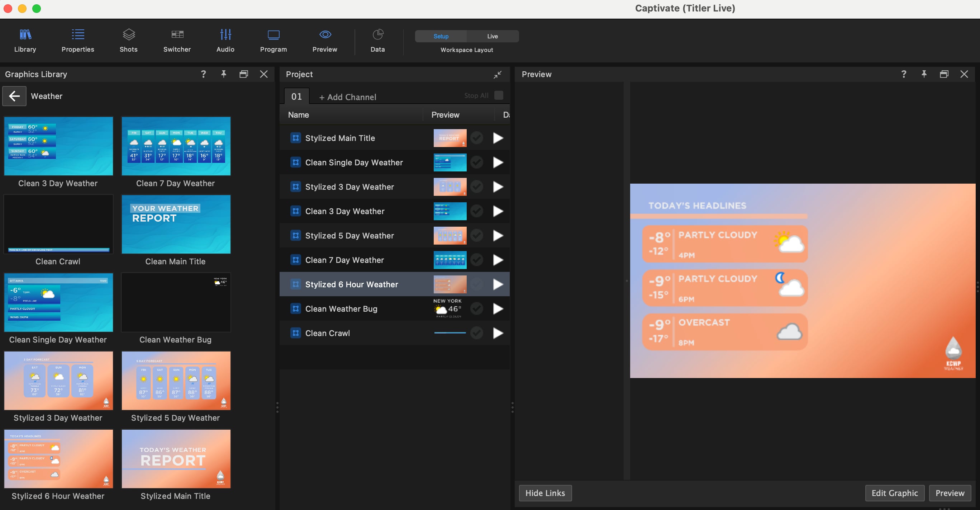The image size is (980, 510).
Task: Click graphic type icon for Clean Crawl row
Action: [296, 333]
